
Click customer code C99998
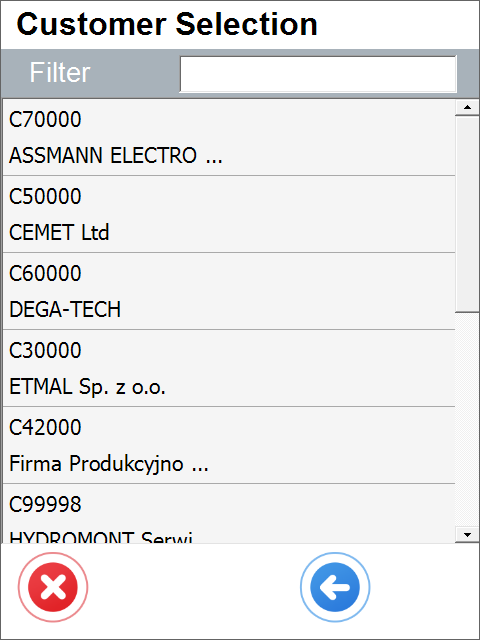[x=45, y=504]
